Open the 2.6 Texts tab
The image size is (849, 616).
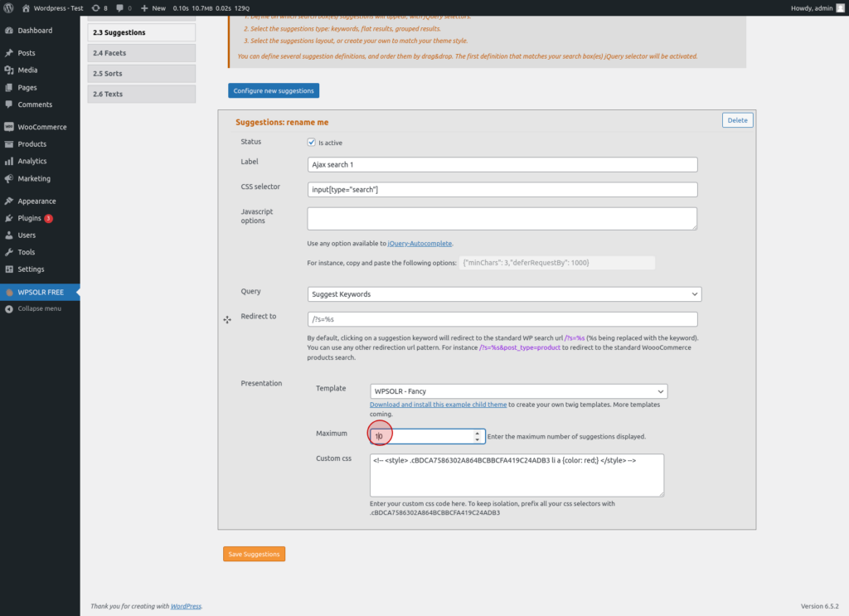click(x=141, y=95)
